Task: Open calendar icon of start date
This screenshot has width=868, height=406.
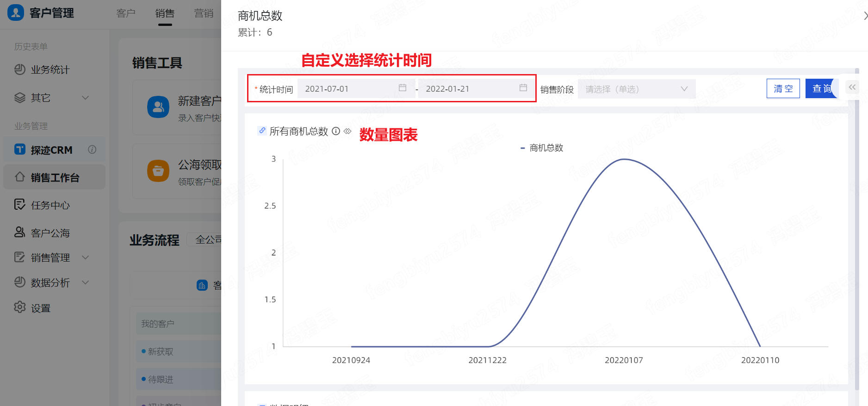Action: [x=403, y=88]
